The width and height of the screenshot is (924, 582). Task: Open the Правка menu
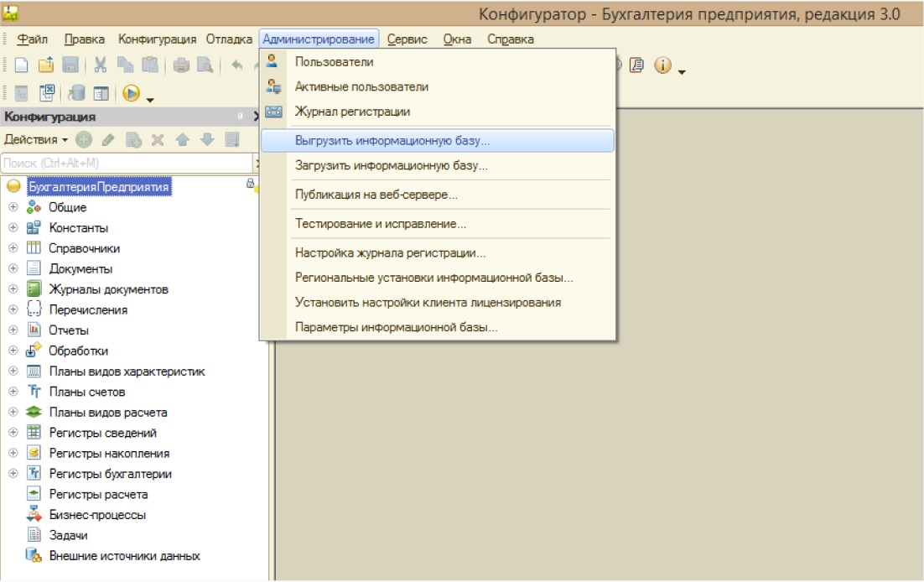(x=85, y=39)
